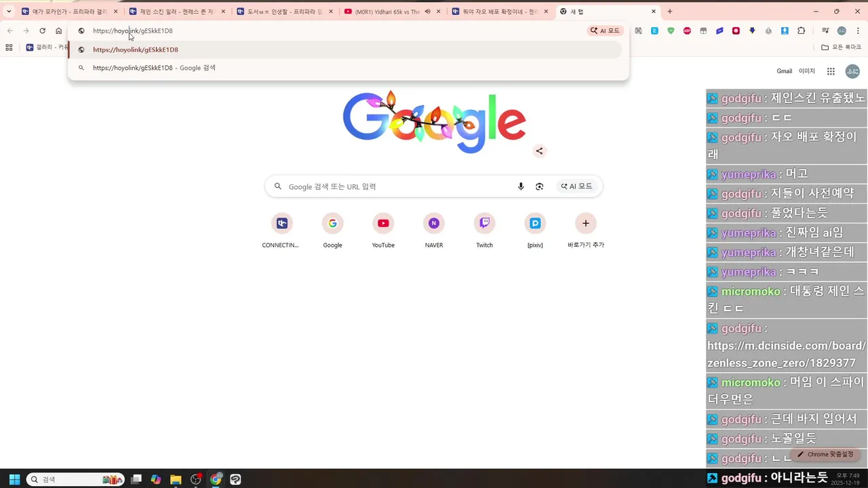Open the [pixiv] shortcut tile
The height and width of the screenshot is (488, 868).
point(535,231)
